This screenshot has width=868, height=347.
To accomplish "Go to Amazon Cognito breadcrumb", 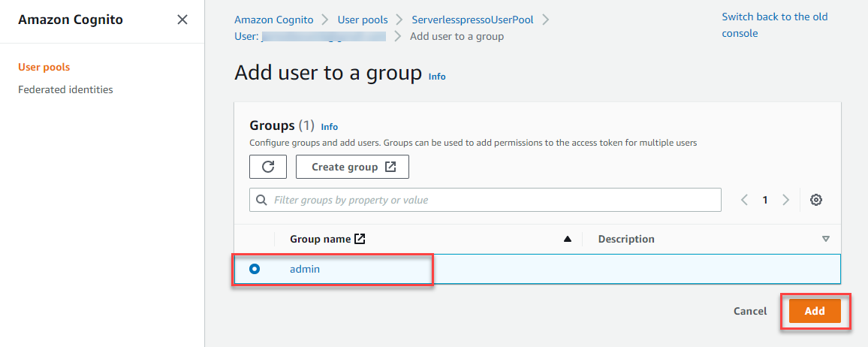I will [273, 20].
